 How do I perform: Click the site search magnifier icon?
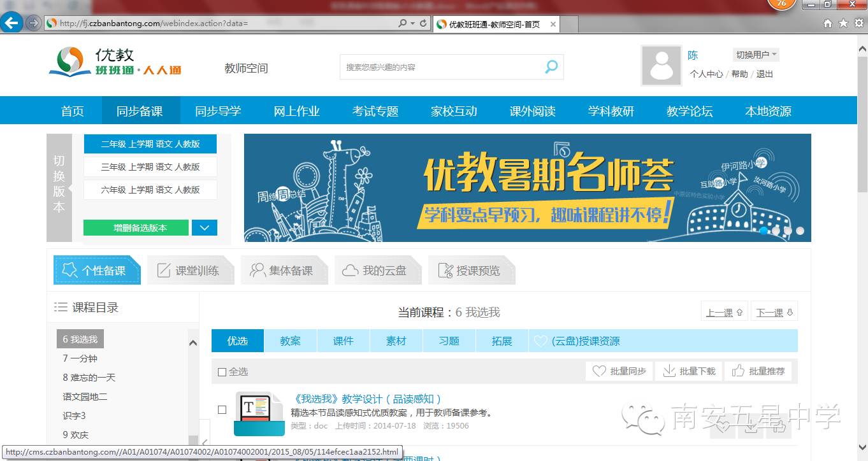pos(551,67)
